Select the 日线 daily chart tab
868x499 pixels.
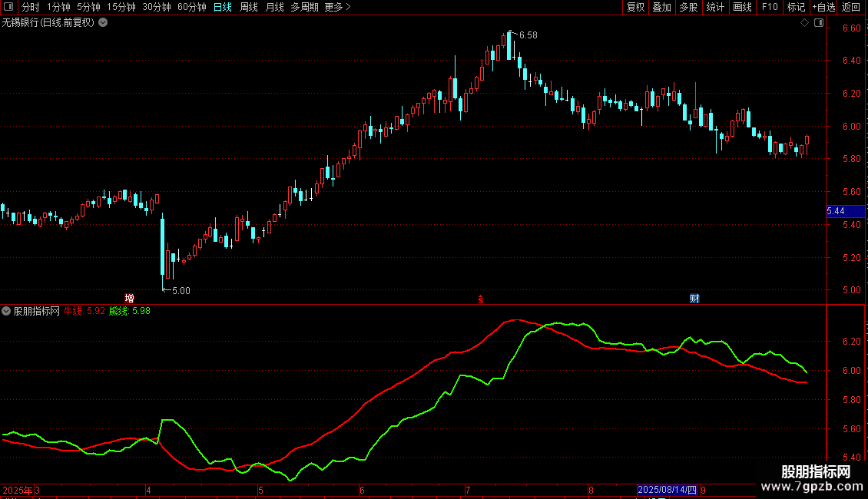[x=223, y=7]
